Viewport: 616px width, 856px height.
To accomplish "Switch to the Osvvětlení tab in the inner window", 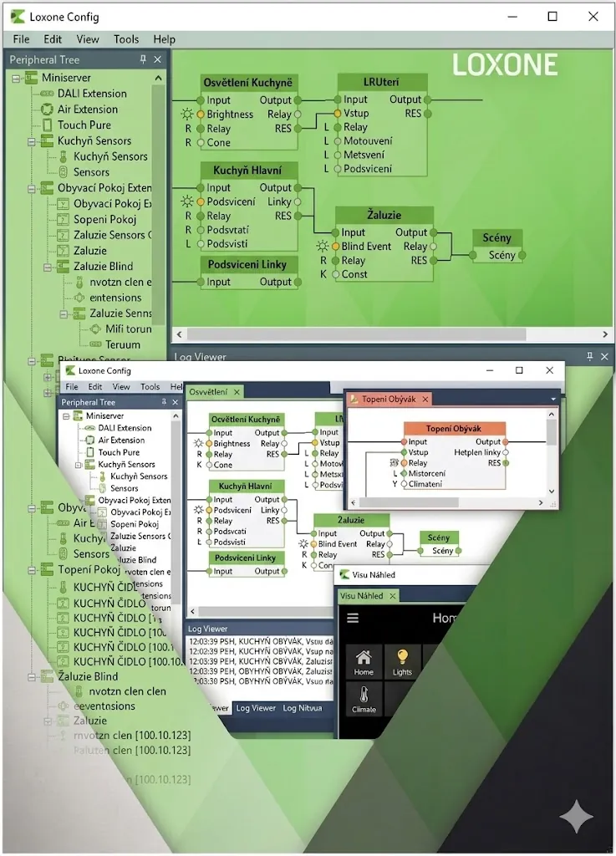I will (208, 392).
